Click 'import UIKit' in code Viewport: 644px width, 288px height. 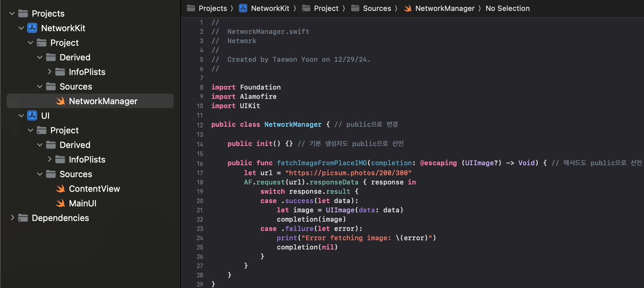[236, 106]
